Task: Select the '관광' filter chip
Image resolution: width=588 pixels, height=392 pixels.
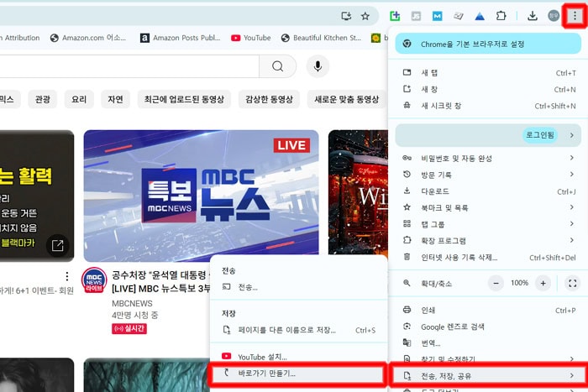Action: click(x=42, y=99)
